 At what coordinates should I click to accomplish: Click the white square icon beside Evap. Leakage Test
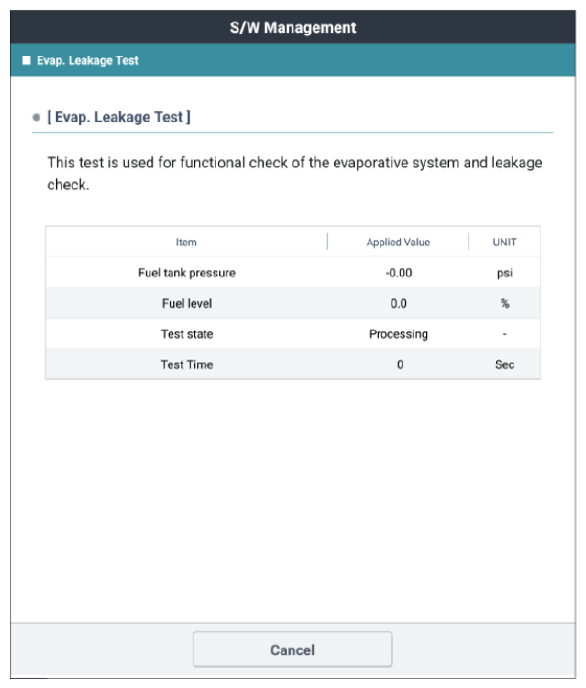click(27, 60)
